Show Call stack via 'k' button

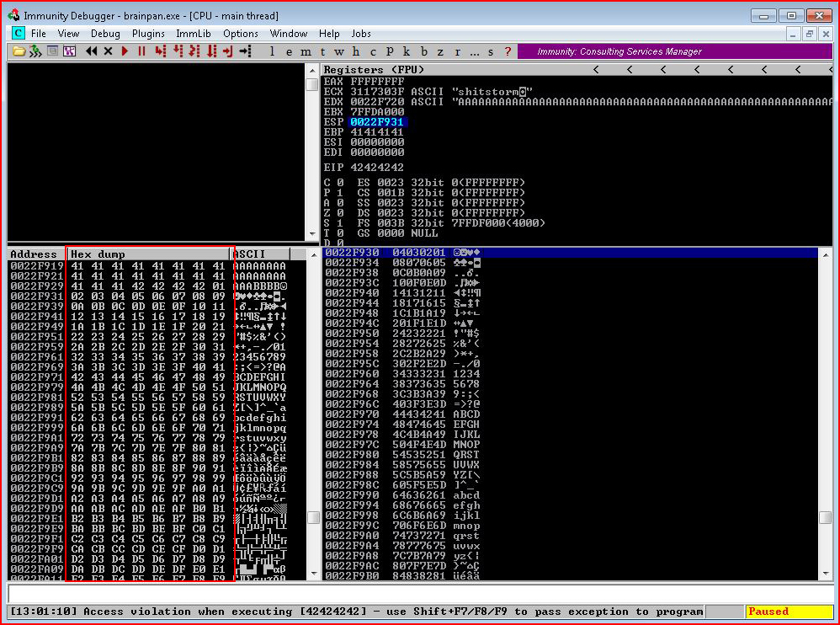pyautogui.click(x=406, y=51)
